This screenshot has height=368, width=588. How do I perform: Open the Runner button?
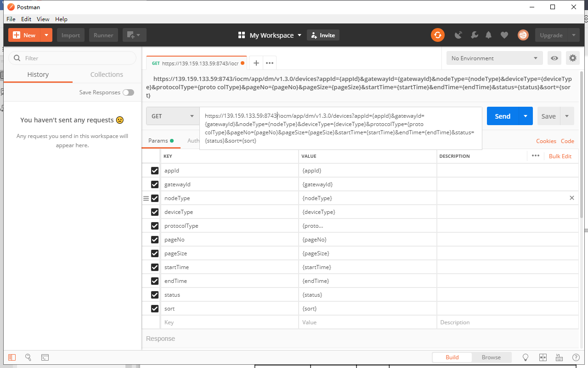click(x=103, y=35)
